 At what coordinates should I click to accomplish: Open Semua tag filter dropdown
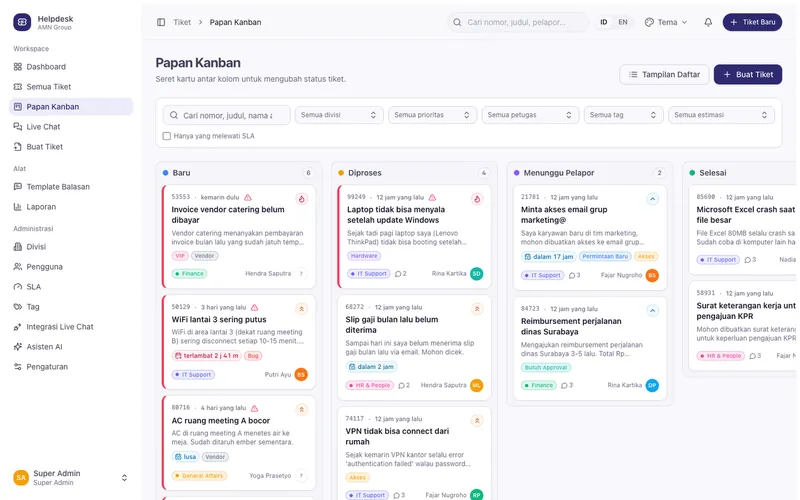pyautogui.click(x=623, y=115)
